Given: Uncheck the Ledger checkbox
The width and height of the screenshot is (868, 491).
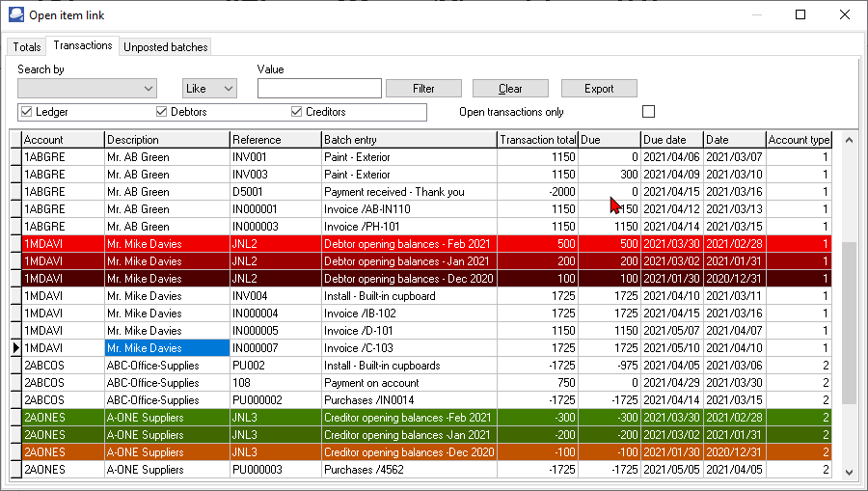Looking at the screenshot, I should point(27,112).
